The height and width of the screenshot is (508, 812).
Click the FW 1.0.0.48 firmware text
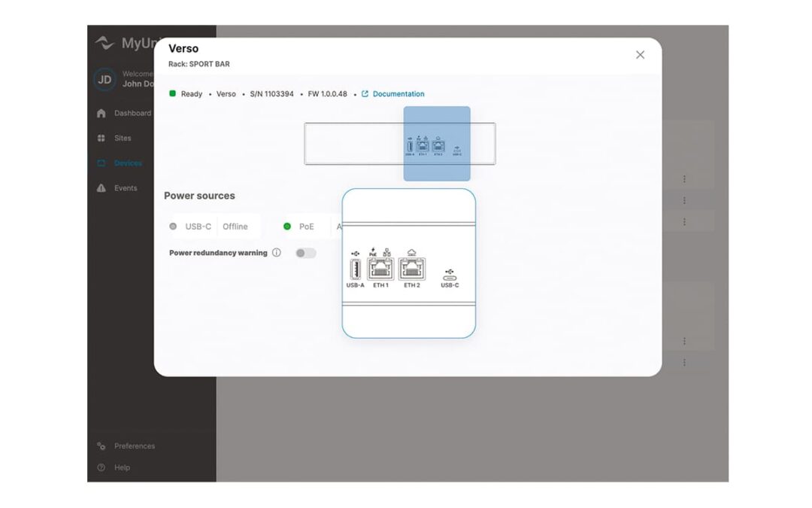point(327,94)
